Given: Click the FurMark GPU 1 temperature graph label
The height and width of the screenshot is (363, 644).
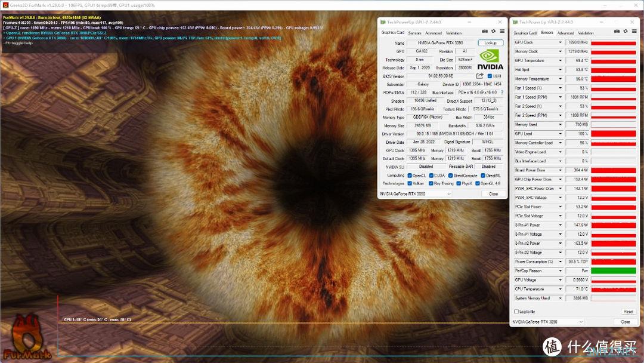Looking at the screenshot, I should click(97, 319).
